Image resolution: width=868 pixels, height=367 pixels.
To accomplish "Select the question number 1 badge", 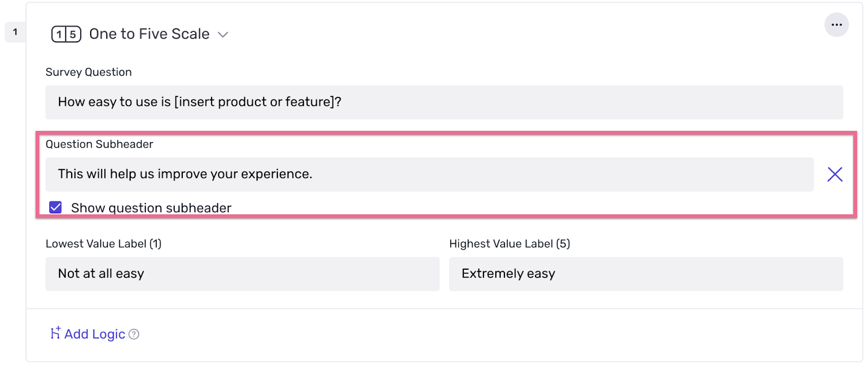I will click(15, 33).
